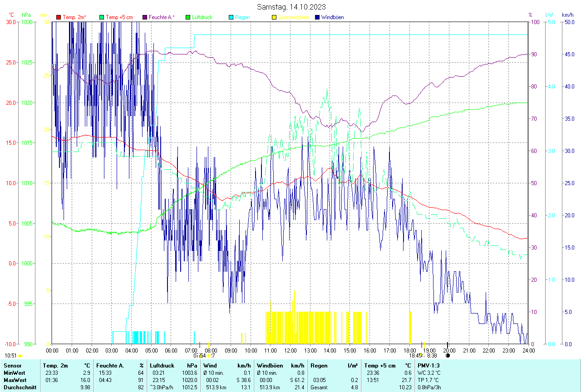
Task: Click the Temp. 2m* legend label
Action: coord(74,17)
